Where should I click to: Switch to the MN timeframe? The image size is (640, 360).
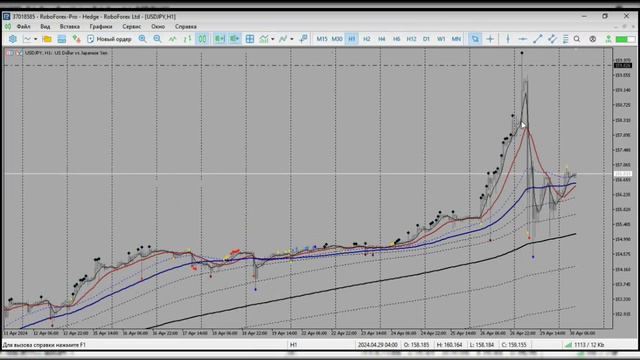point(456,39)
